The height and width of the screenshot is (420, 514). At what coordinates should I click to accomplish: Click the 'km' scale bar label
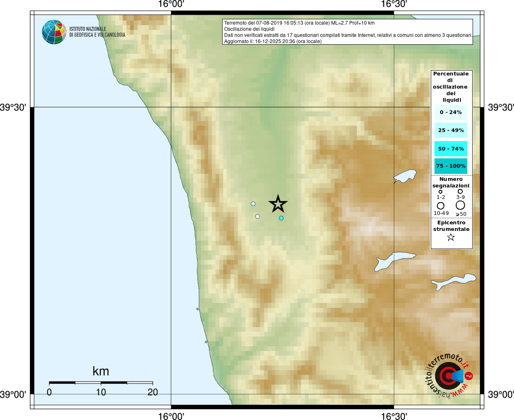pyautogui.click(x=101, y=371)
